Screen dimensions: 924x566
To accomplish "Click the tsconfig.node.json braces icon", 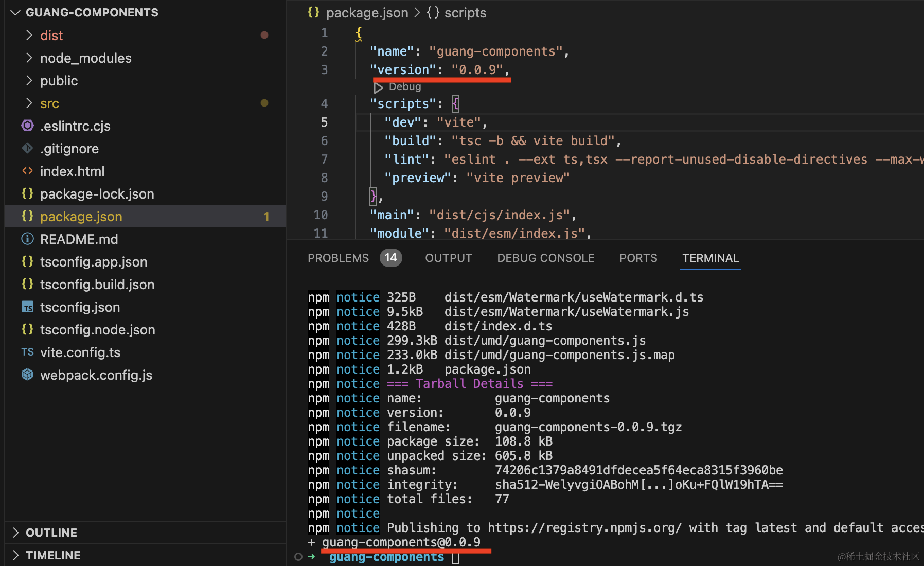I will (27, 329).
